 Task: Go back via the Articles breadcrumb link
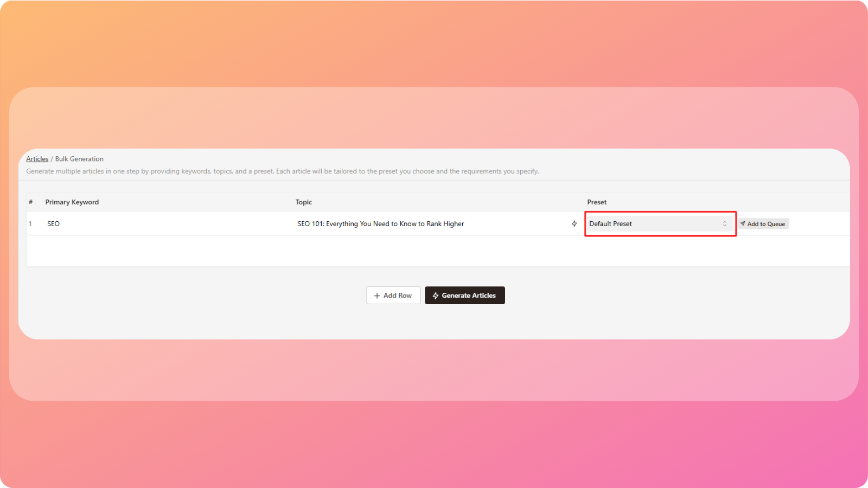37,159
